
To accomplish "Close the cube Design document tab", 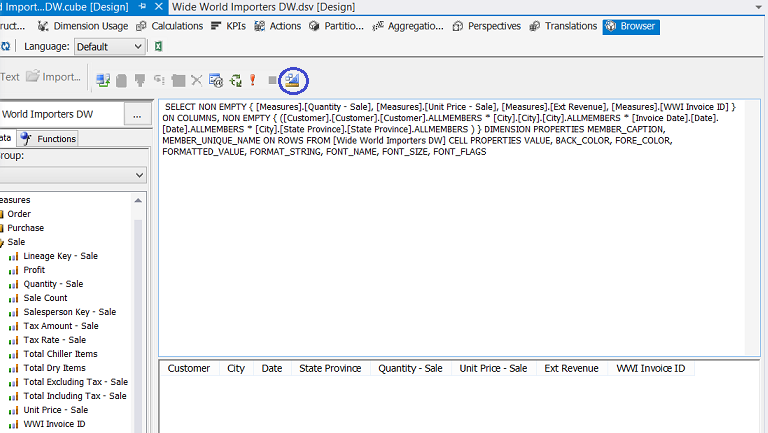I will click(x=158, y=7).
